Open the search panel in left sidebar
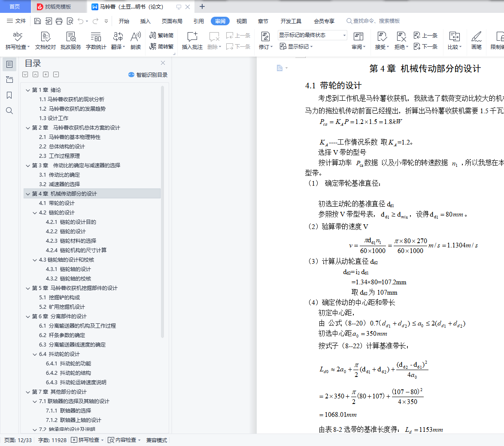The width and height of the screenshot is (504, 446). click(x=9, y=111)
